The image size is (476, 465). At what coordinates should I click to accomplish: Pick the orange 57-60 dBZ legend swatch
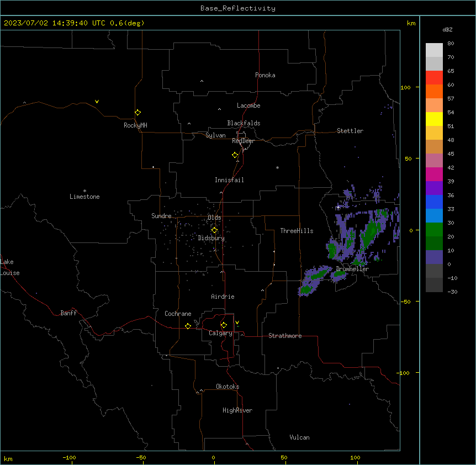(434, 91)
